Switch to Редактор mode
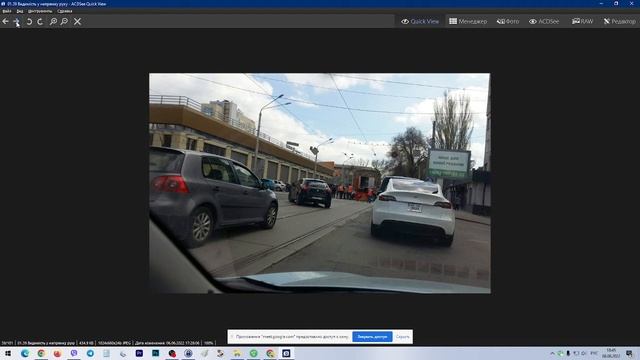Viewport: 640px width, 360px height. pyautogui.click(x=620, y=21)
